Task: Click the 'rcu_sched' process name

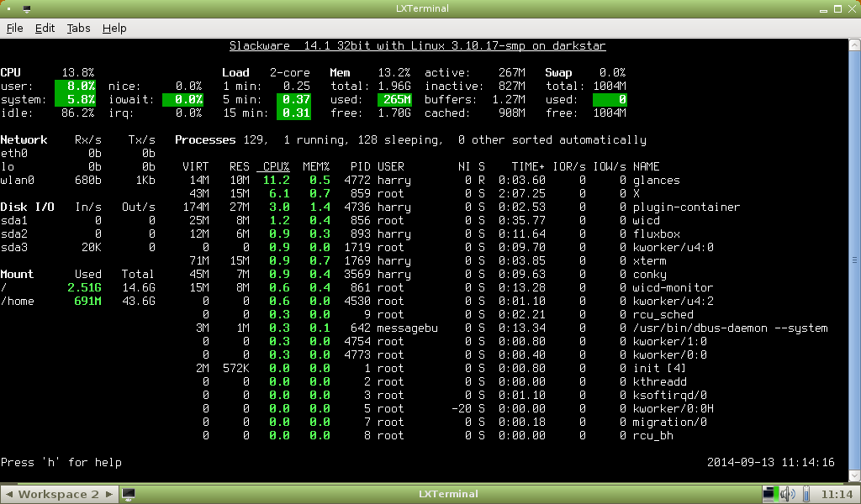Action: click(x=663, y=315)
